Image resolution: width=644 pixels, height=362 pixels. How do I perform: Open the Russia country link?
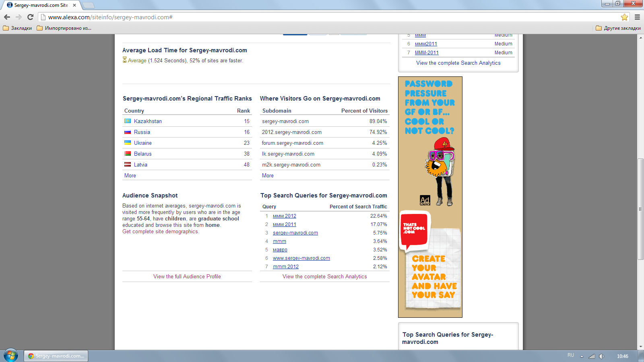[142, 132]
